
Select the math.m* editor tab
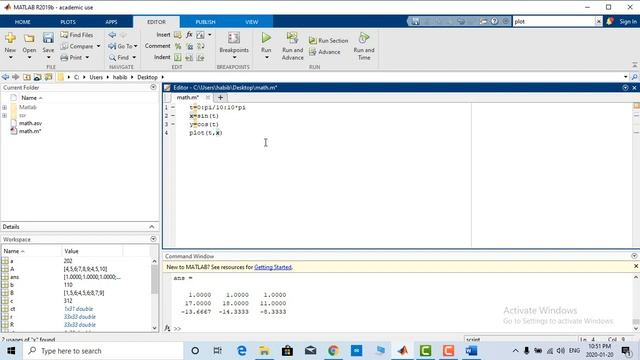[x=187, y=97]
